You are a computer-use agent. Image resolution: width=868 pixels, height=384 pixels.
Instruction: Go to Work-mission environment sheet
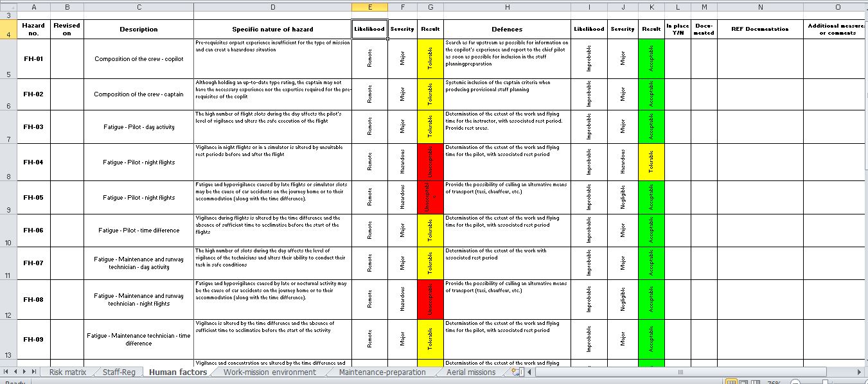click(x=269, y=372)
